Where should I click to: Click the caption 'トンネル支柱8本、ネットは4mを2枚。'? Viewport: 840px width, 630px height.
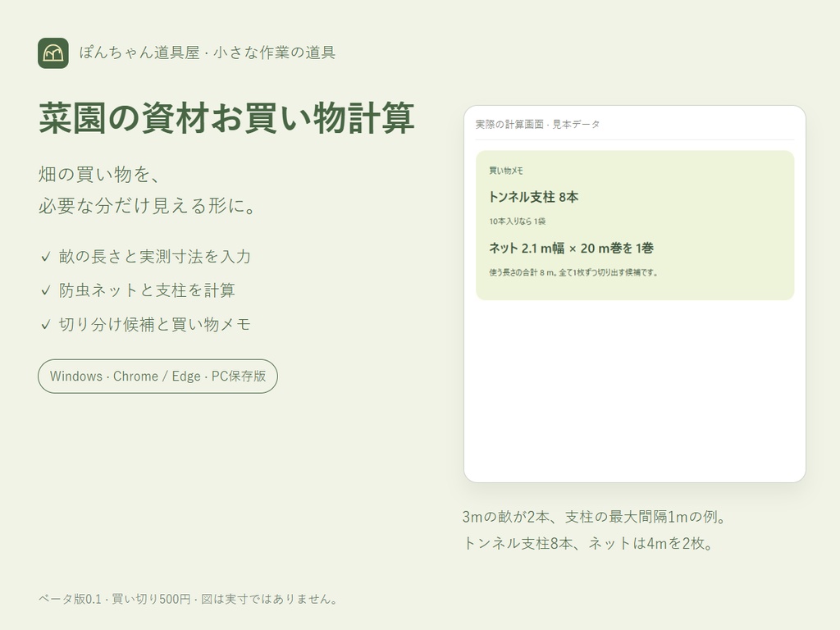[587, 544]
